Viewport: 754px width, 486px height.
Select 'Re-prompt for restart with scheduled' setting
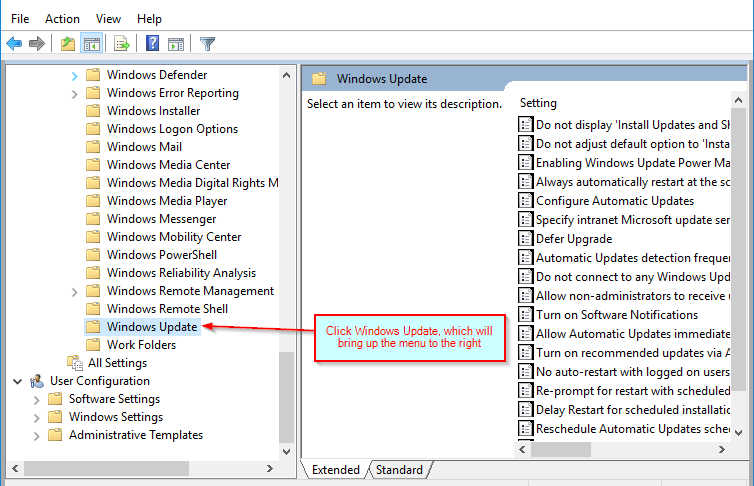[x=632, y=390]
